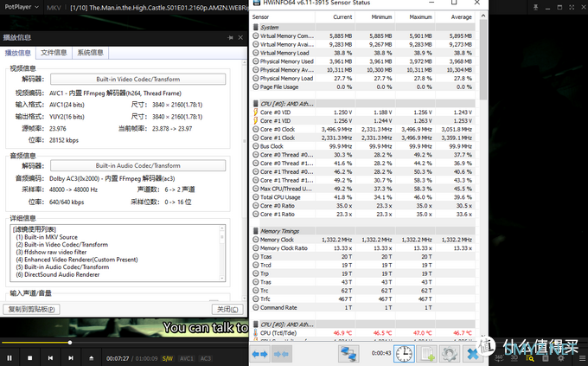Screen dimensions: 588x366
Task: Select ffdshow raw video filter entry
Action: tap(51, 253)
